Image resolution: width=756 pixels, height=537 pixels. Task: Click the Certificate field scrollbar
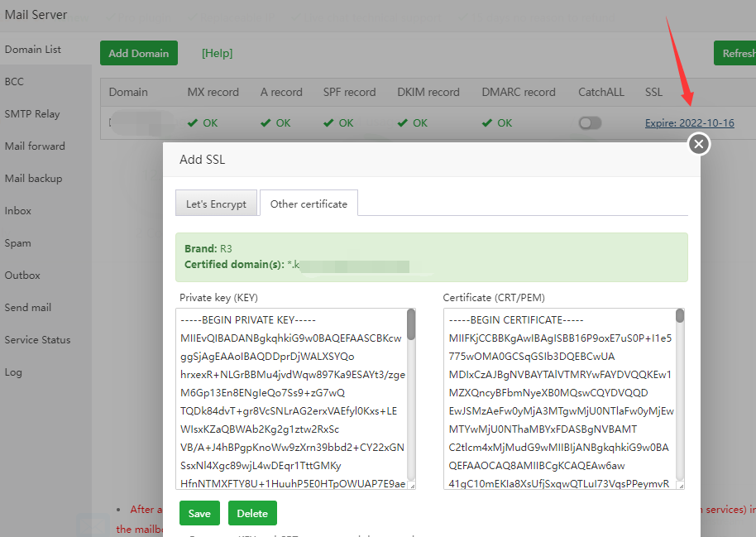click(x=680, y=397)
